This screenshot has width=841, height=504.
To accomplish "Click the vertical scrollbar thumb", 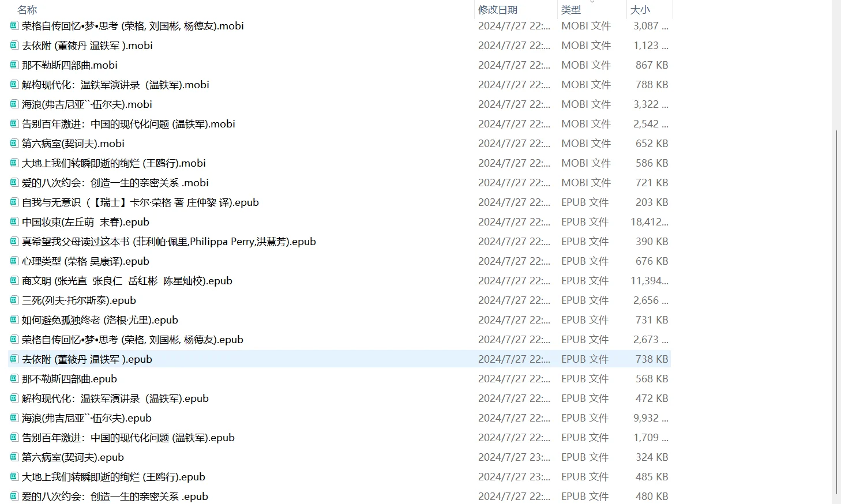I will [837, 312].
